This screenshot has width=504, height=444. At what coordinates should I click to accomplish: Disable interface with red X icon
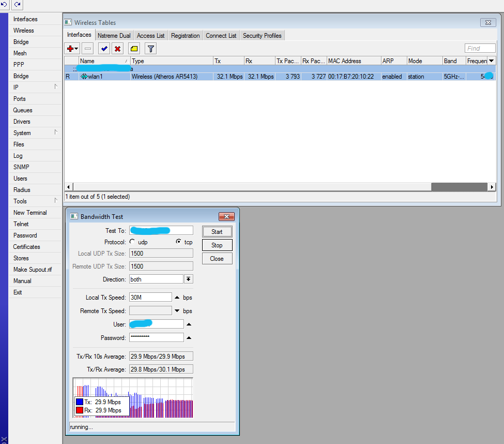point(118,49)
